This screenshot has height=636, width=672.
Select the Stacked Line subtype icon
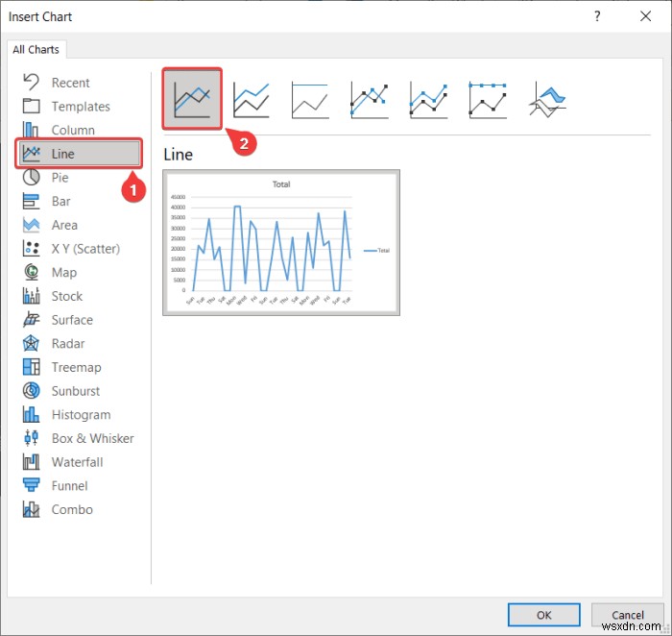(x=252, y=100)
